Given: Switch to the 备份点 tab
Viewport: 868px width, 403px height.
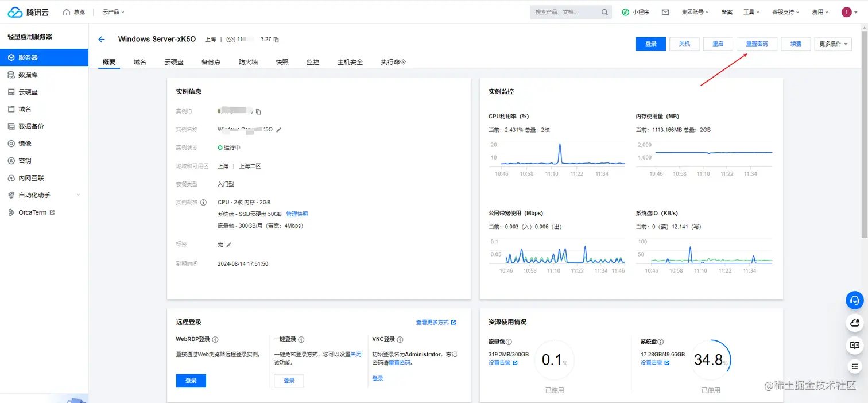Looking at the screenshot, I should tap(211, 62).
